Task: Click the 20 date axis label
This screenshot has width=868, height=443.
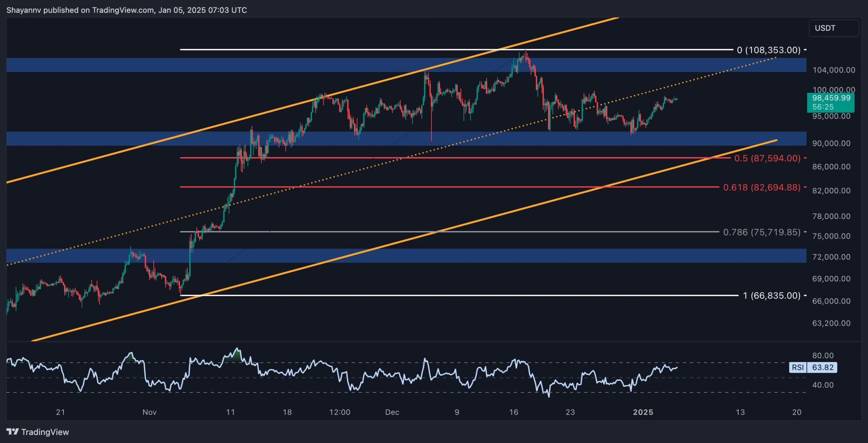Action: [x=797, y=412]
